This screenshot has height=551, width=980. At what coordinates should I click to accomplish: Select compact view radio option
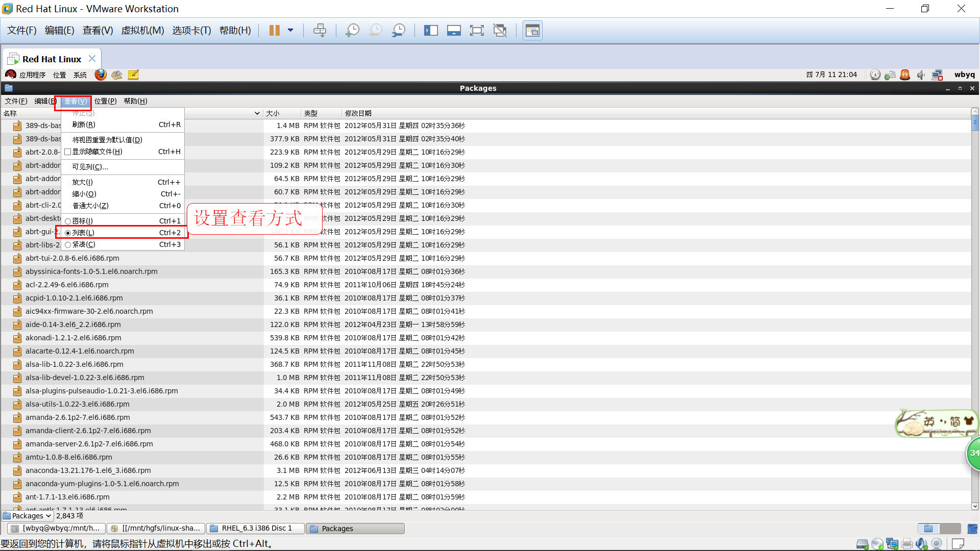coord(68,245)
